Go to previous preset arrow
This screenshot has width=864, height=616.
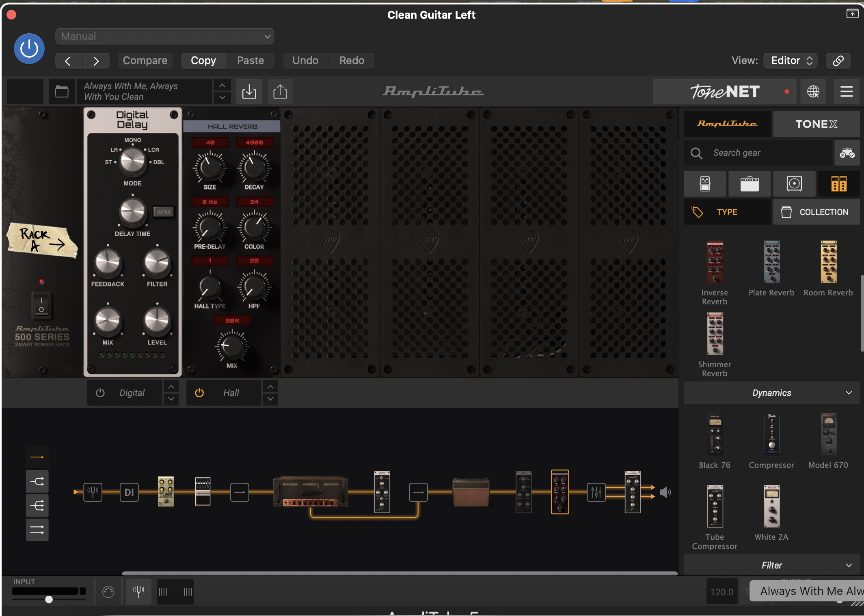point(68,61)
